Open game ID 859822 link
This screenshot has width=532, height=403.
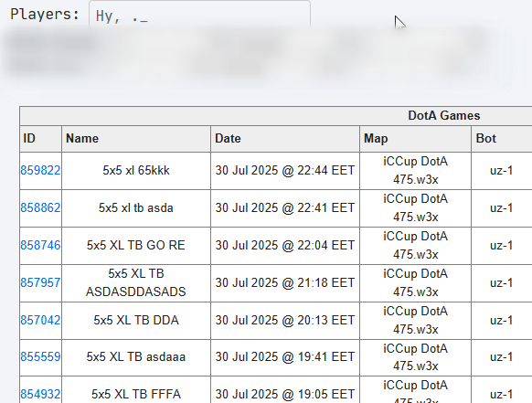40,170
